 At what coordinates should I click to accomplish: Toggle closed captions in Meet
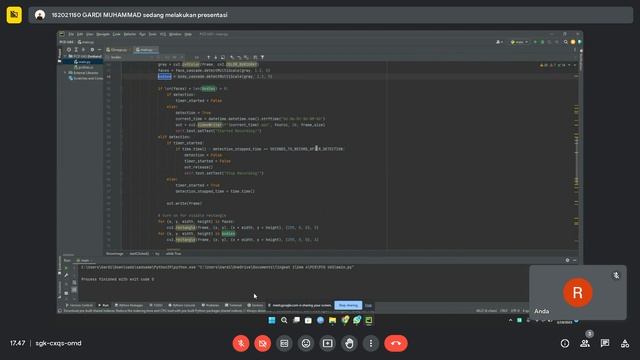tap(284, 343)
